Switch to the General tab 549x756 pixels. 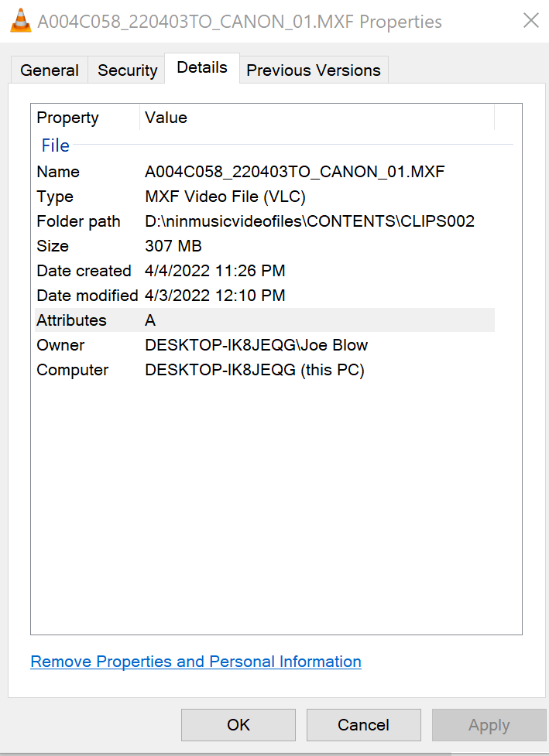[50, 70]
